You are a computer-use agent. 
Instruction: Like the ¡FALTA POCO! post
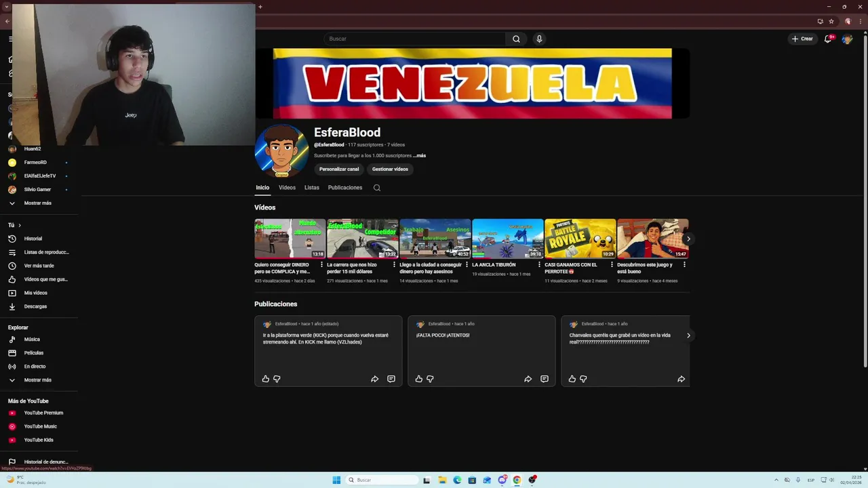click(x=419, y=379)
